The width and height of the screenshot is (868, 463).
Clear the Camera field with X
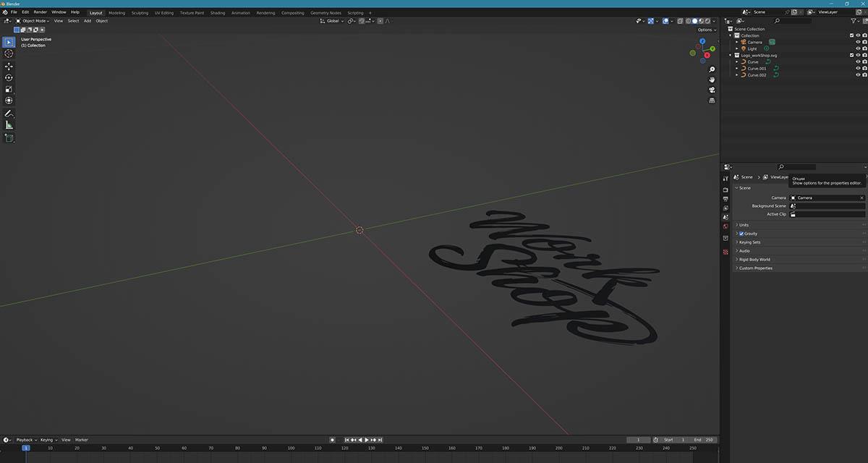coord(861,197)
